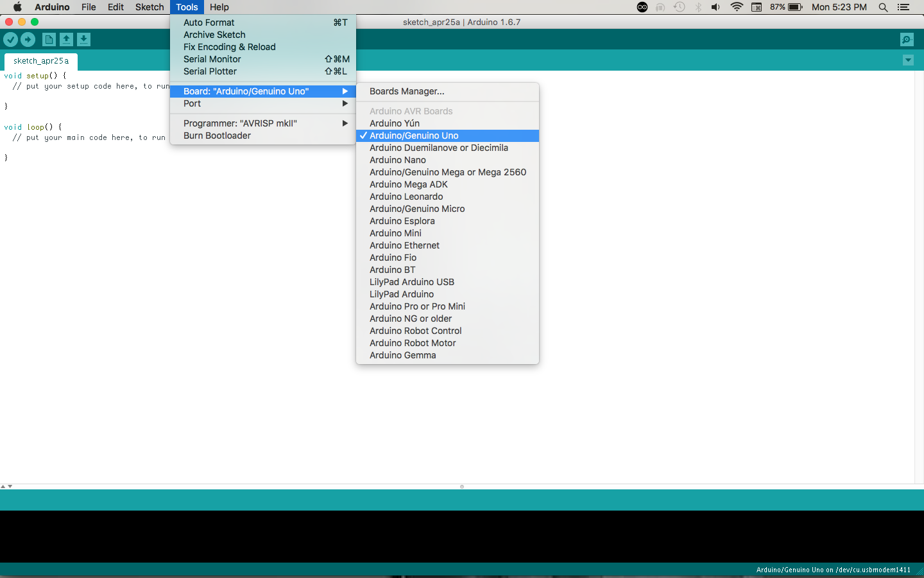Screen dimensions: 924x578
Task: Select Arduino Duemilanove or Diecimila board
Action: pos(447,148)
